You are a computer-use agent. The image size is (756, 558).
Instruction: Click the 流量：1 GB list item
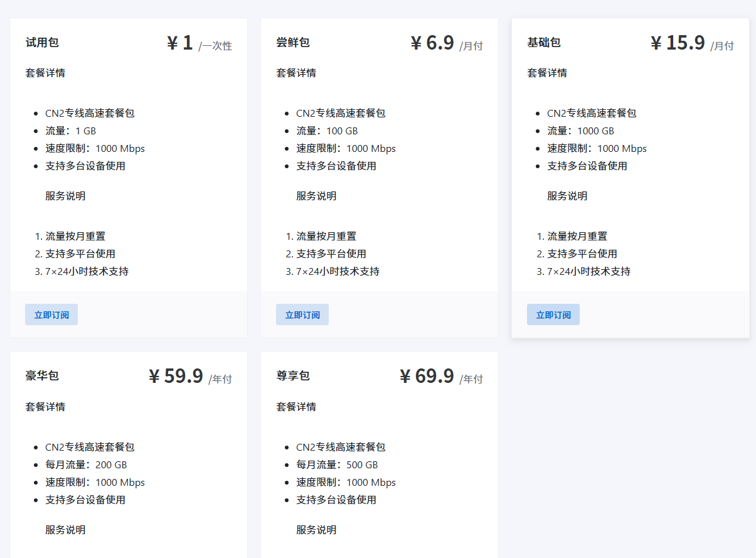click(70, 131)
